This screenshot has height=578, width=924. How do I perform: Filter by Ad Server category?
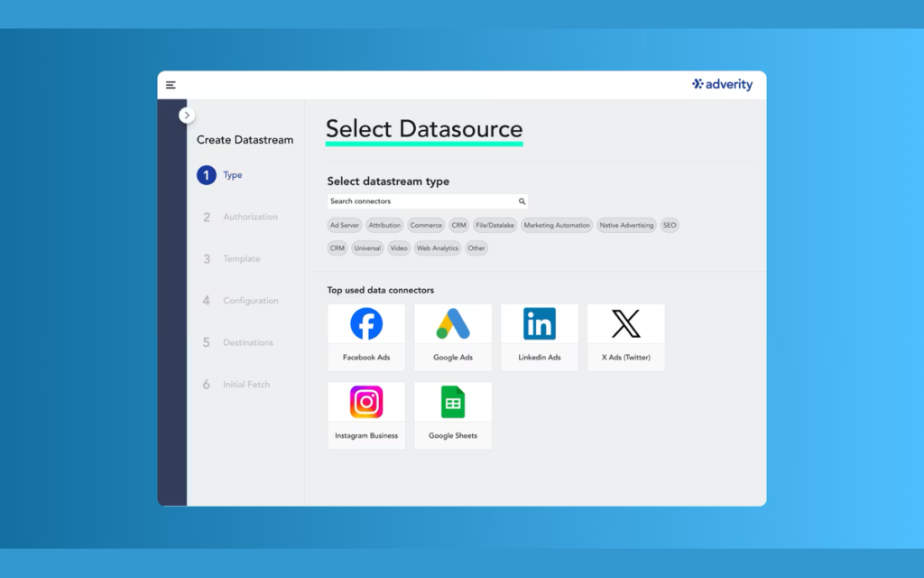344,225
